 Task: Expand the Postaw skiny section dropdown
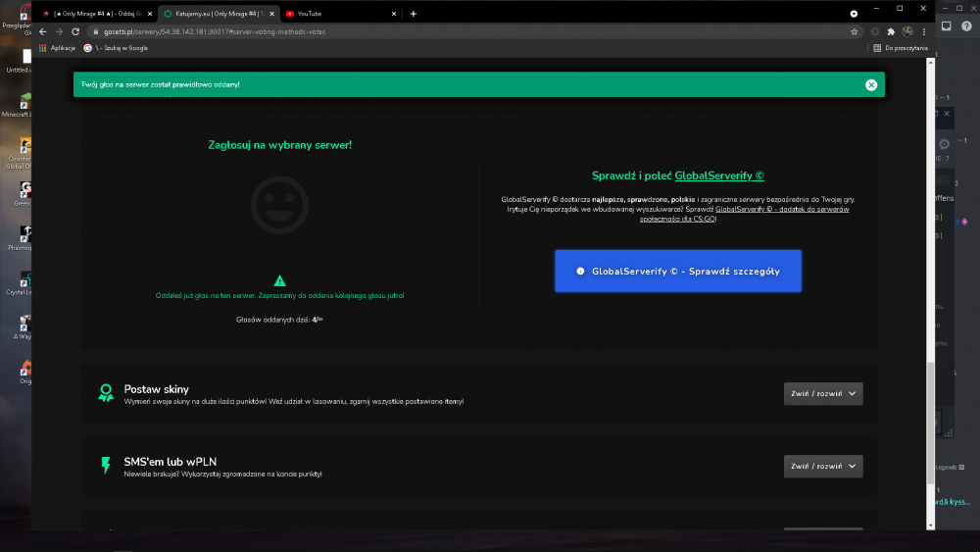click(x=823, y=394)
